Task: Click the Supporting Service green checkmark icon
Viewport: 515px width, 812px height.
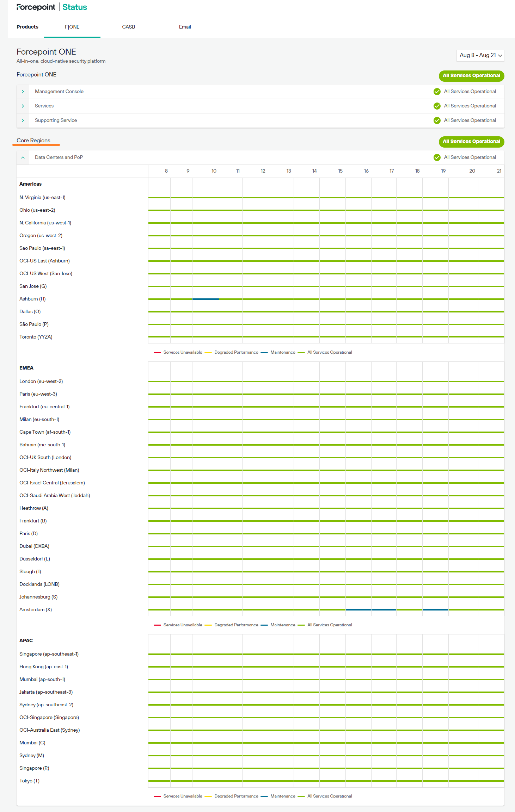Action: click(437, 120)
